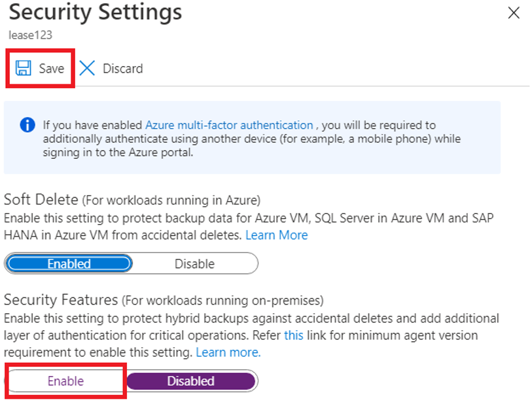
Task: Click the Security Features toggle pill control
Action: click(131, 381)
